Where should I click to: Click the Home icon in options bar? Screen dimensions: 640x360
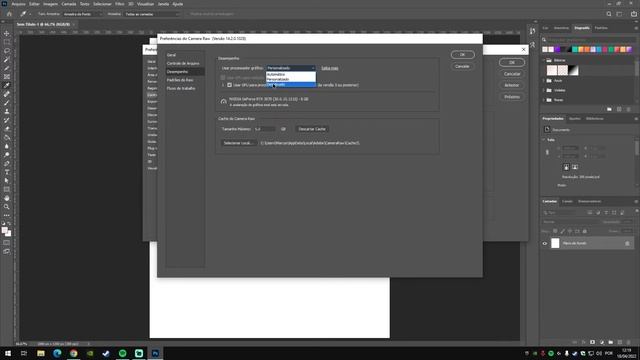(9, 14)
